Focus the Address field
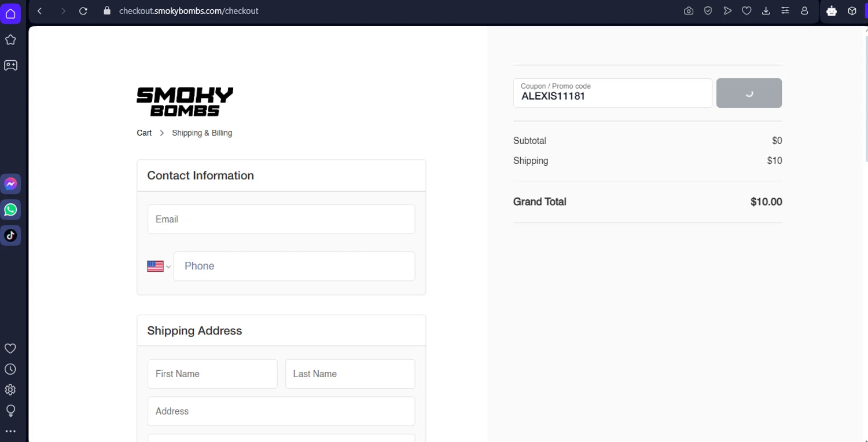Image resolution: width=868 pixels, height=442 pixels. point(281,411)
